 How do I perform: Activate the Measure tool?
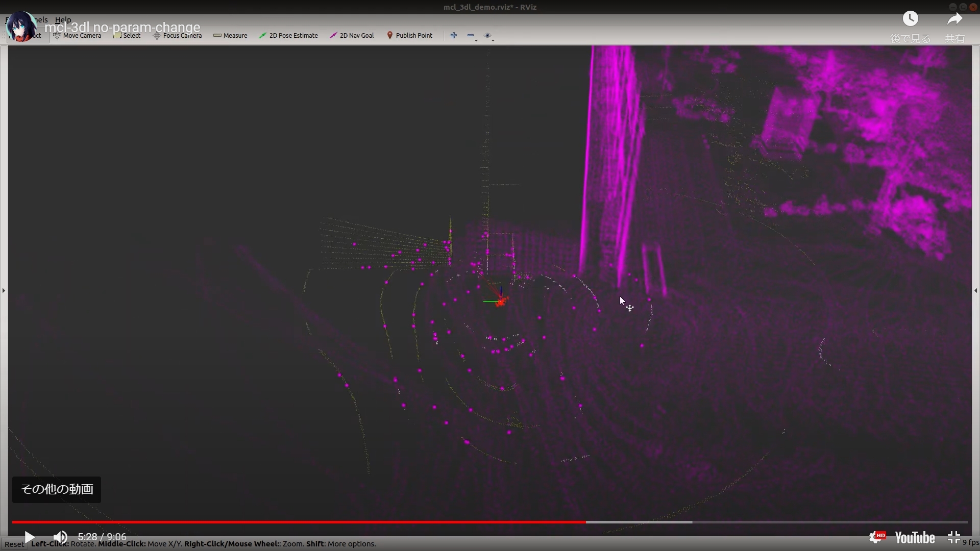pyautogui.click(x=230, y=35)
